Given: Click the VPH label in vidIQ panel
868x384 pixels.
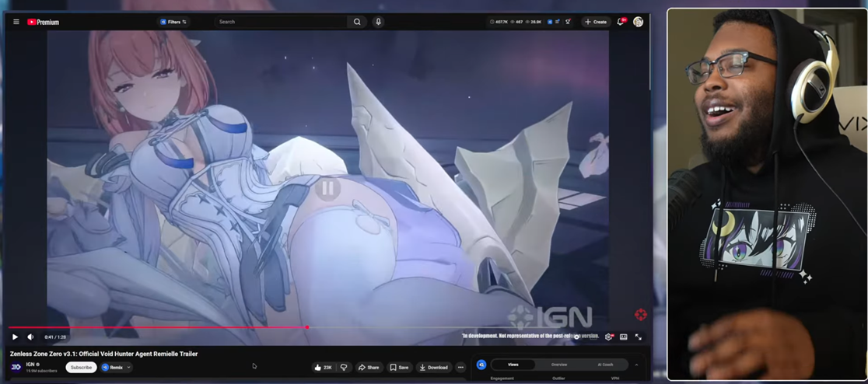Looking at the screenshot, I should pos(614,379).
